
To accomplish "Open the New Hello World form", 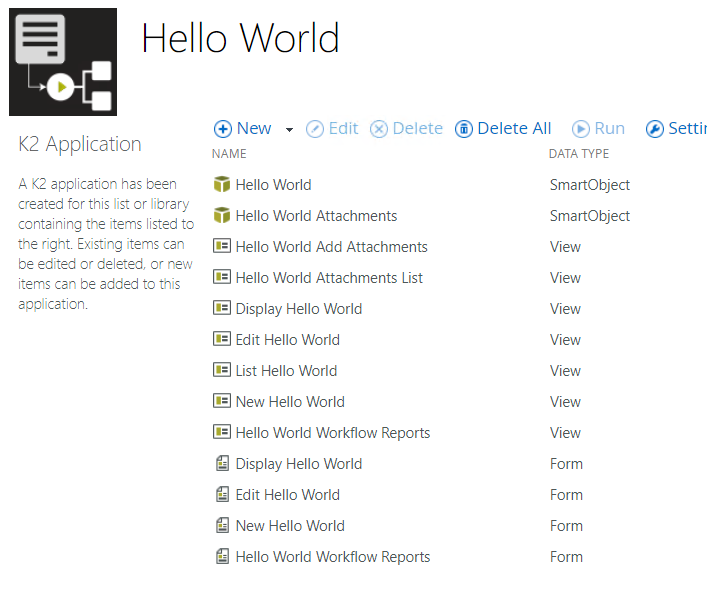I will 290,526.
